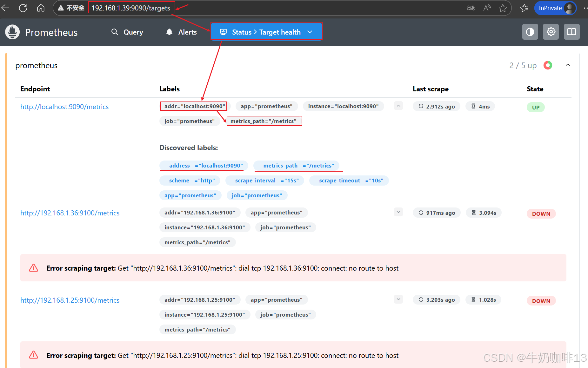The height and width of the screenshot is (368, 588).
Task: Click 3.203s ago last scrape badge
Action: 437,300
